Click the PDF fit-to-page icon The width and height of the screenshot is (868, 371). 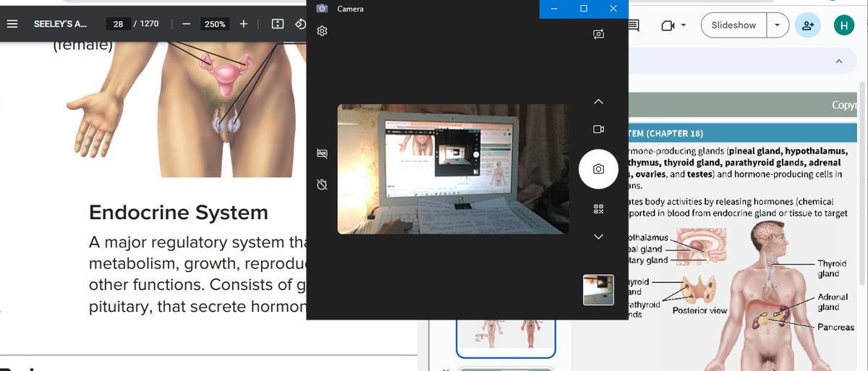[x=278, y=24]
